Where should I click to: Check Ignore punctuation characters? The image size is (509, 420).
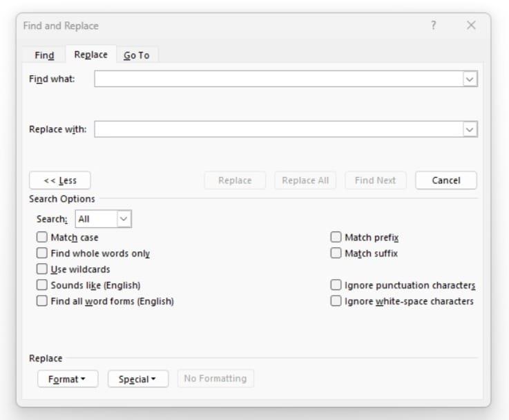pos(336,285)
